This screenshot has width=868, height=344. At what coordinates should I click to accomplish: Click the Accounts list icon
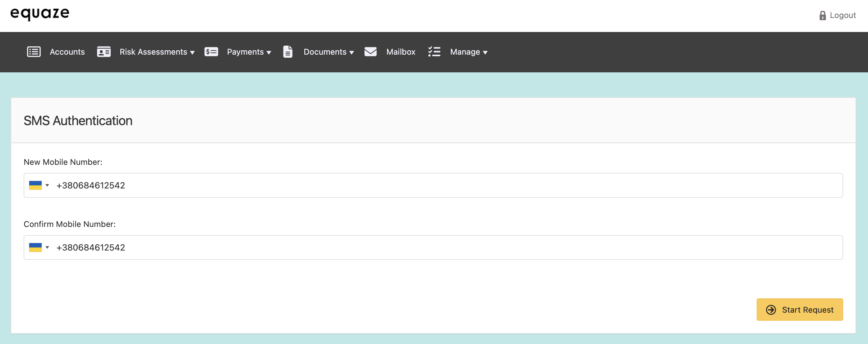click(34, 52)
